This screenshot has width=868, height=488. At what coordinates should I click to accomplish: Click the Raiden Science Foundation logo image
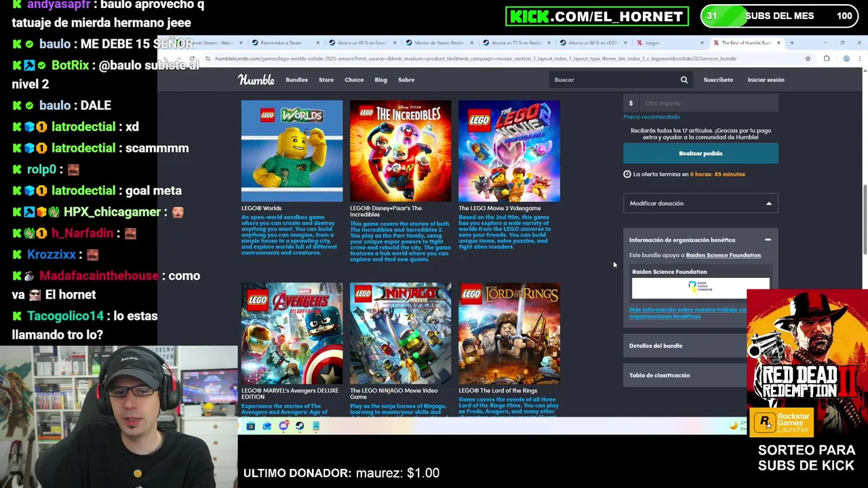tap(701, 287)
